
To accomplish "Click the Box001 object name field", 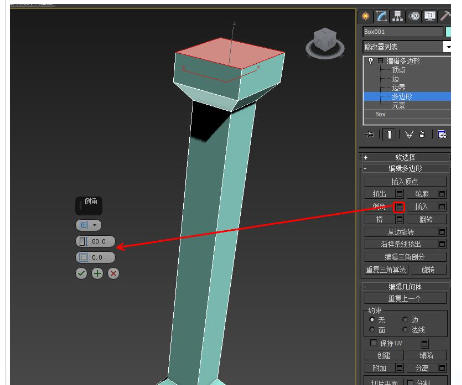I will (x=403, y=32).
